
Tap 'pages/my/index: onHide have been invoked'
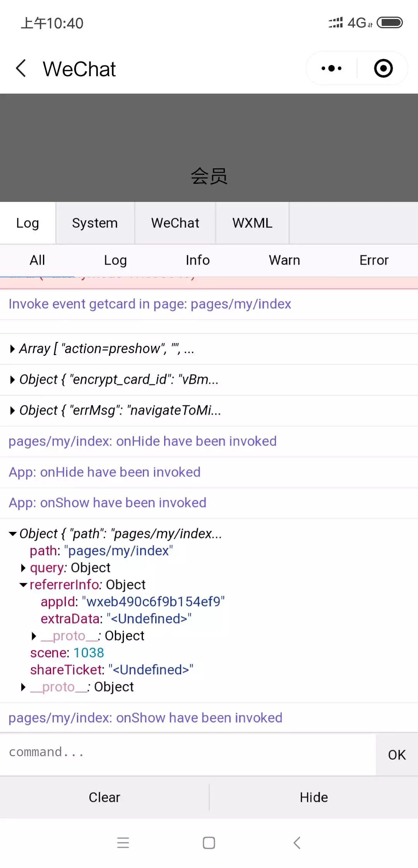[x=142, y=441]
